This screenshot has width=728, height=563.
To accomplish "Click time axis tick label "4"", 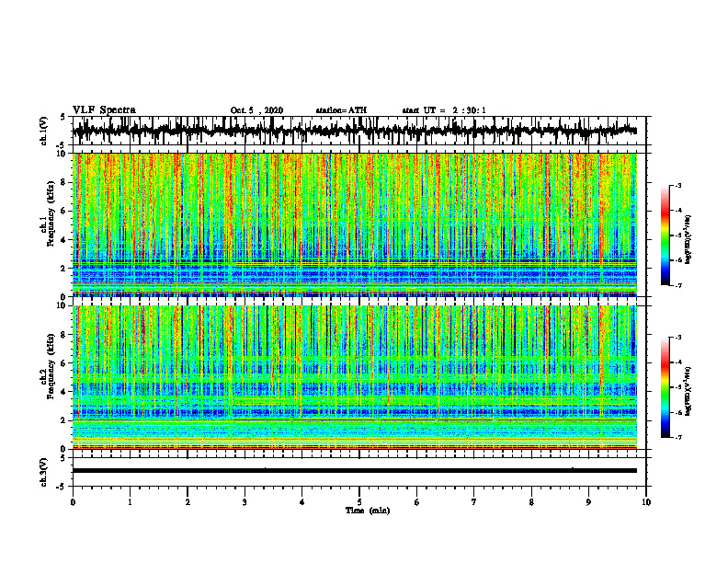I will click(x=302, y=502).
